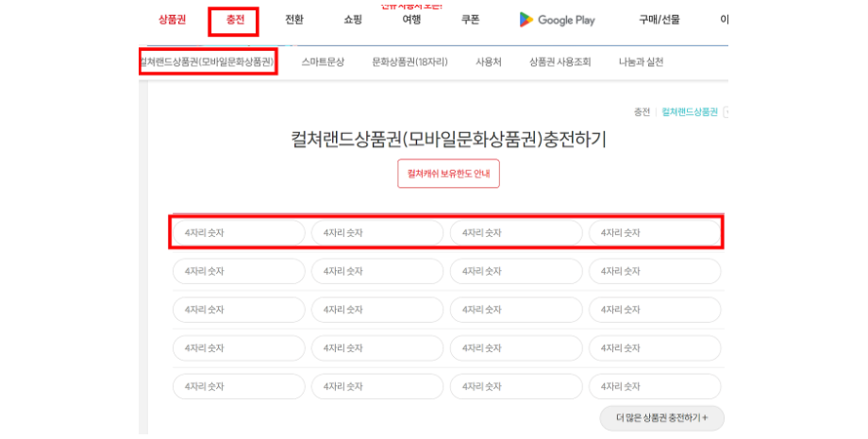The height and width of the screenshot is (439, 868).
Task: Focus the fourth 4자리 숫자 field in row one
Action: [655, 233]
